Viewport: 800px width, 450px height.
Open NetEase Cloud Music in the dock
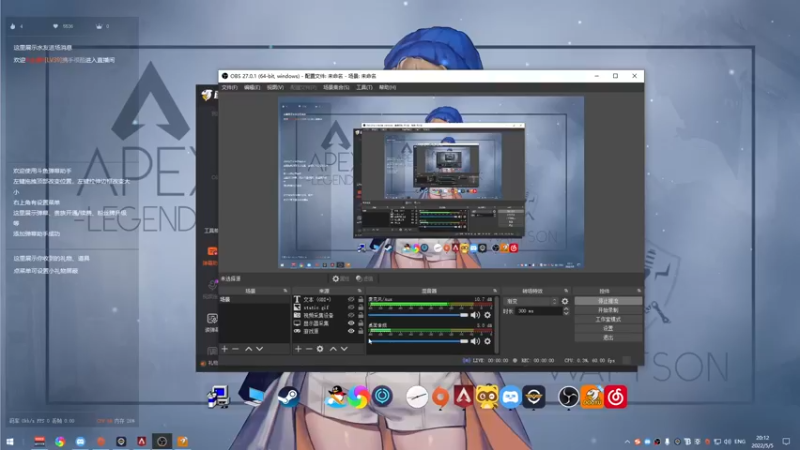point(616,396)
